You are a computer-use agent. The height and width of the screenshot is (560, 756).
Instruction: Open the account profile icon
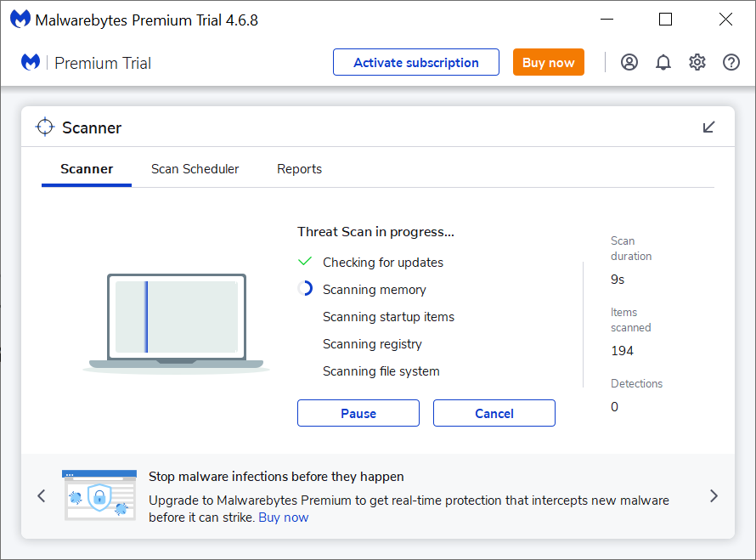pos(629,62)
